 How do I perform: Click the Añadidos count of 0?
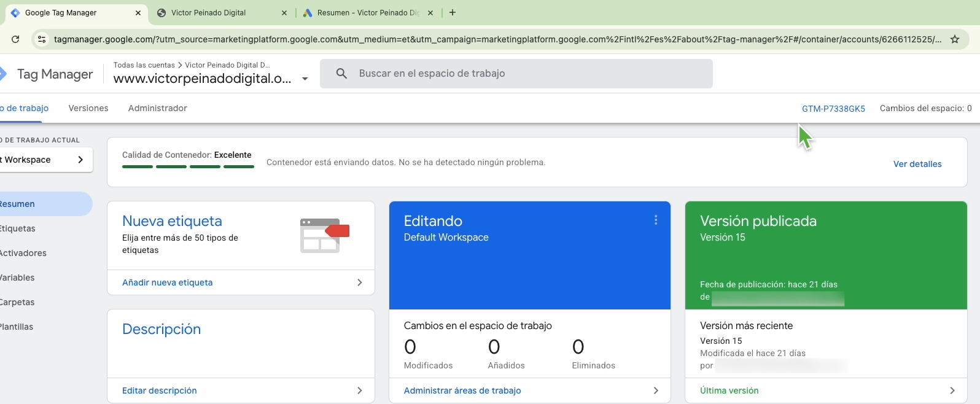coord(494,348)
